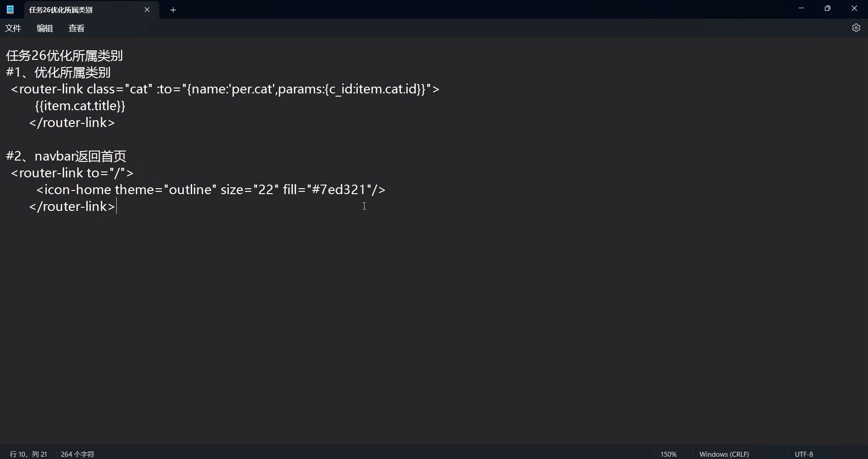This screenshot has height=459, width=868.
Task: Click the cursor position indicator 行10列21
Action: (28, 454)
